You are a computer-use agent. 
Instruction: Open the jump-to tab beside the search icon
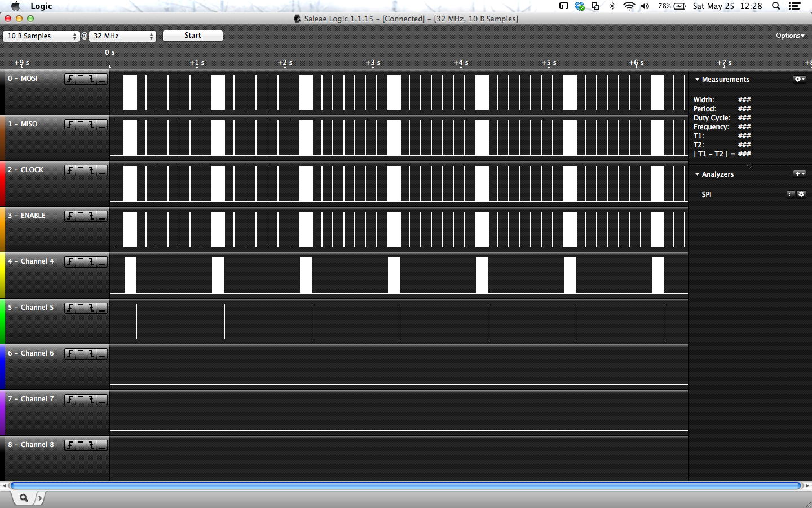(x=39, y=497)
